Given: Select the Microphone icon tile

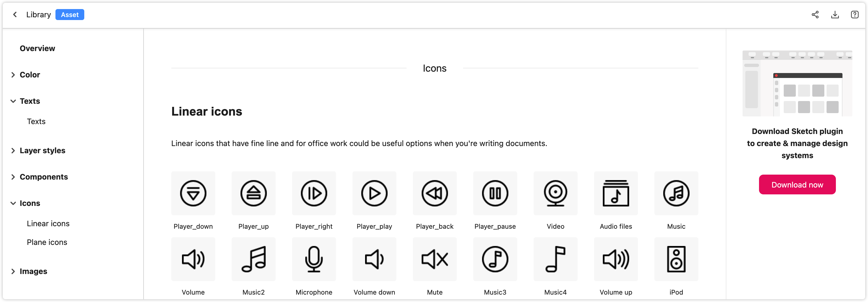Looking at the screenshot, I should click(314, 259).
